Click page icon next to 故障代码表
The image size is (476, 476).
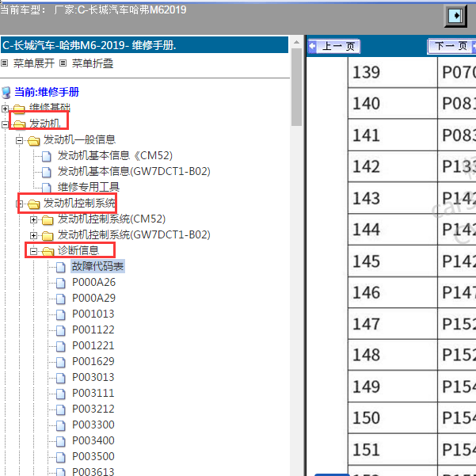61,267
